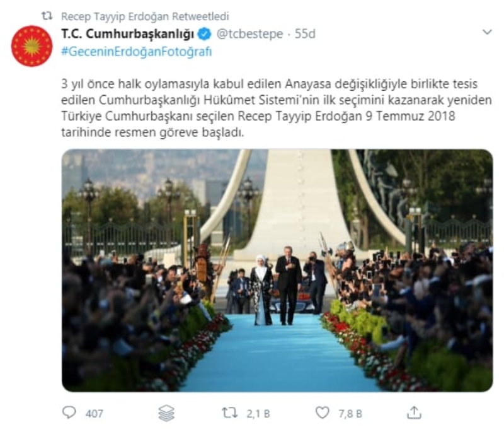Open 'Recep Tayyip Erdoğan Retweetledi' link
504x432 pixels.
coord(145,16)
